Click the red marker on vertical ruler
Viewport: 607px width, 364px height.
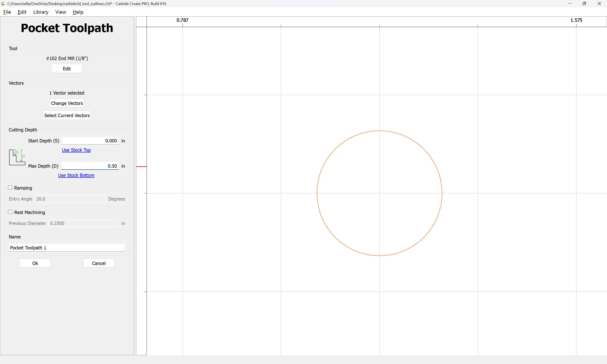point(141,167)
